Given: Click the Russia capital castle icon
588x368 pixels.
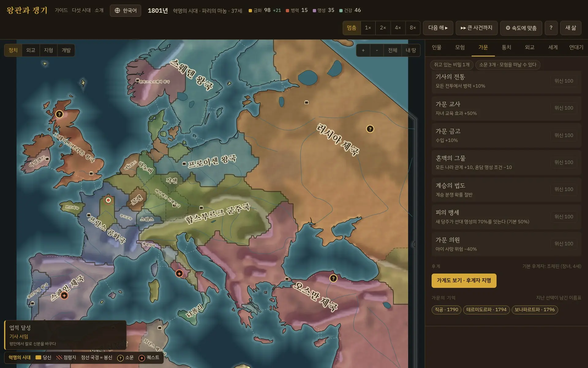Looking at the screenshot, I should [x=307, y=102].
